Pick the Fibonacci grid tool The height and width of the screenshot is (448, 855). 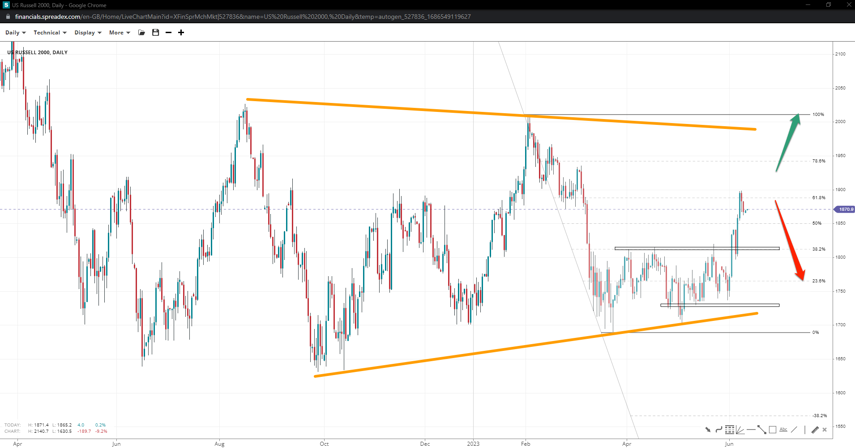click(x=730, y=430)
